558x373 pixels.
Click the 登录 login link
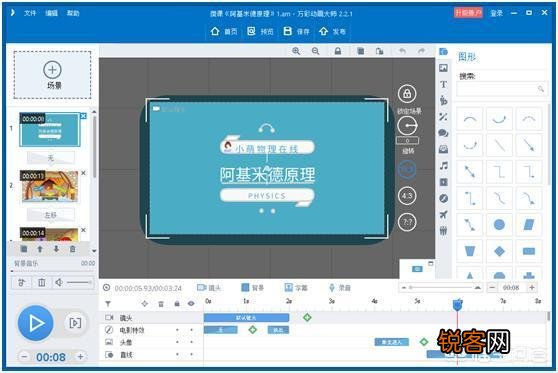pos(496,13)
